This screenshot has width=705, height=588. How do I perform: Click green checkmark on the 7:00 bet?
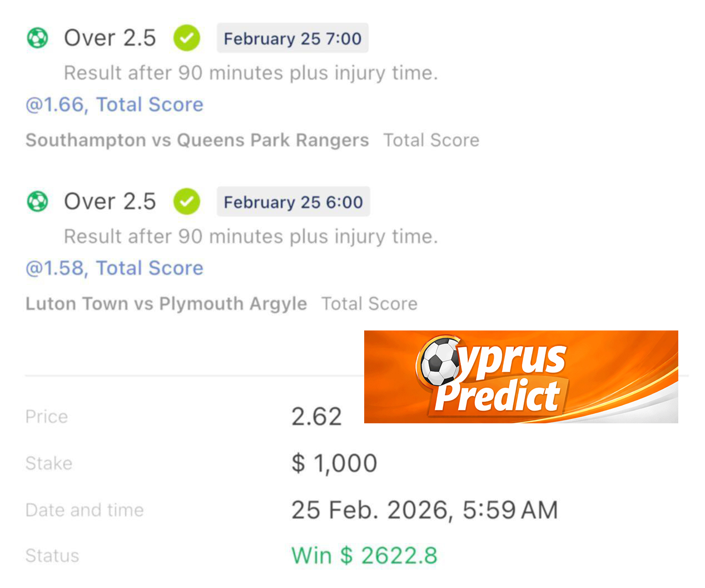pyautogui.click(x=187, y=38)
